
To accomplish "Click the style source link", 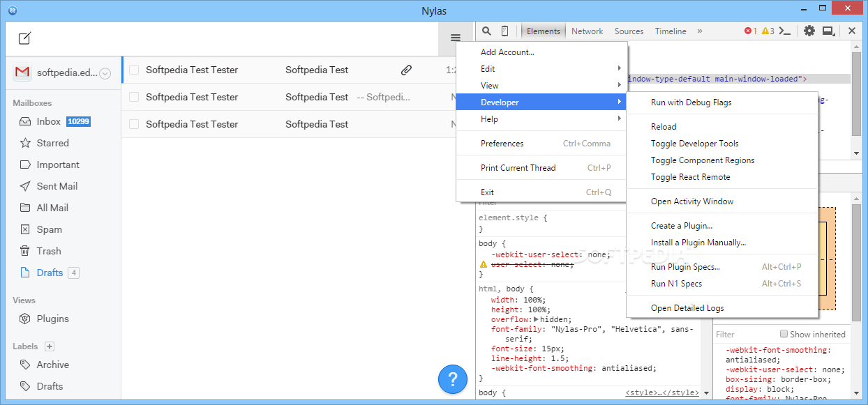I will tap(662, 393).
